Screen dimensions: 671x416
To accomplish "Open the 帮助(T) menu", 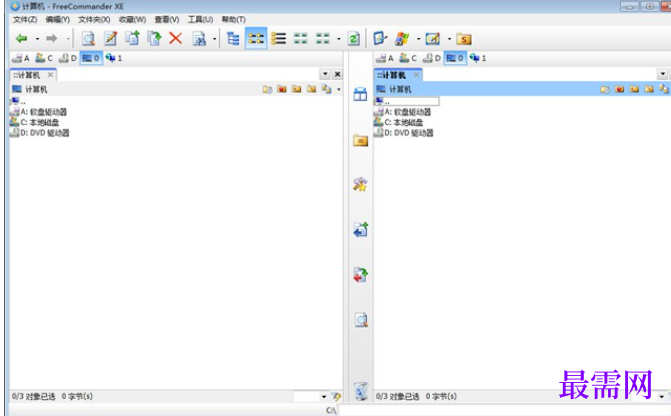I will (x=234, y=20).
